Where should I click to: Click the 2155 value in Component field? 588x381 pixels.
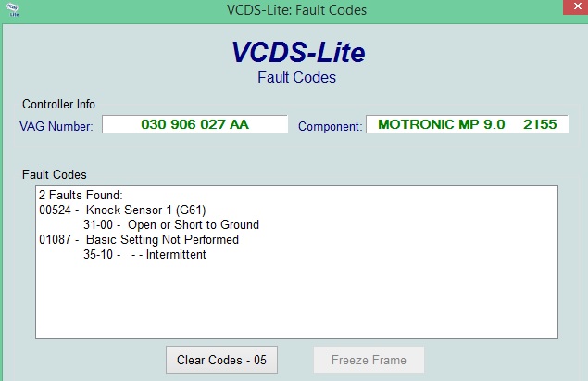(539, 124)
